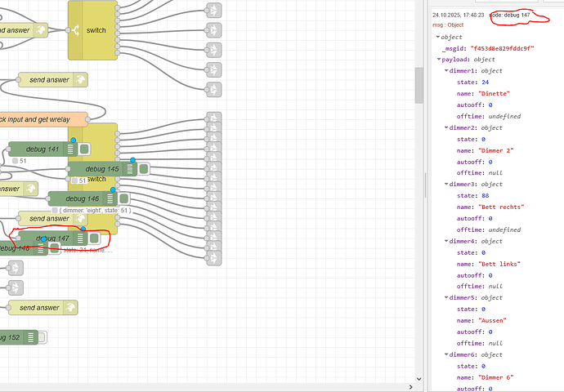The width and height of the screenshot is (564, 392).
Task: Click the debug 141 node's list icon
Action: [x=71, y=149]
